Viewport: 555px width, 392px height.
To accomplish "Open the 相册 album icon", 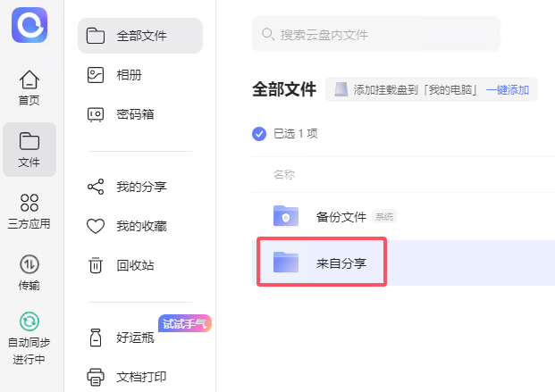I will pyautogui.click(x=96, y=75).
